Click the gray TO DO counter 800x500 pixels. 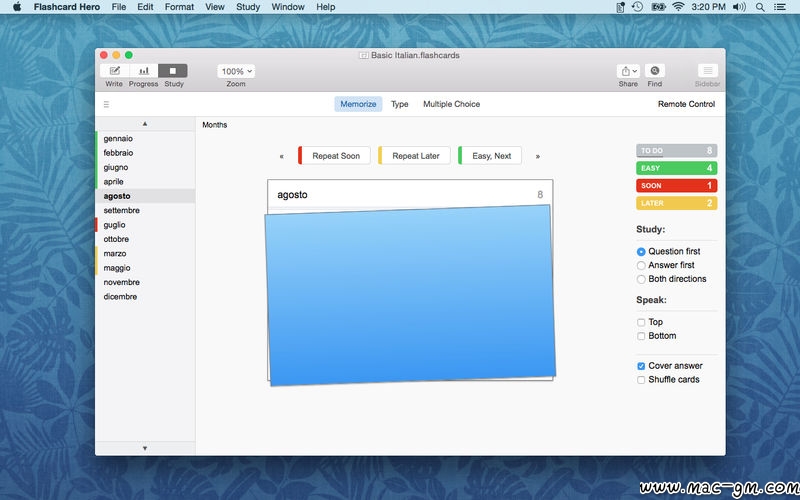click(677, 151)
